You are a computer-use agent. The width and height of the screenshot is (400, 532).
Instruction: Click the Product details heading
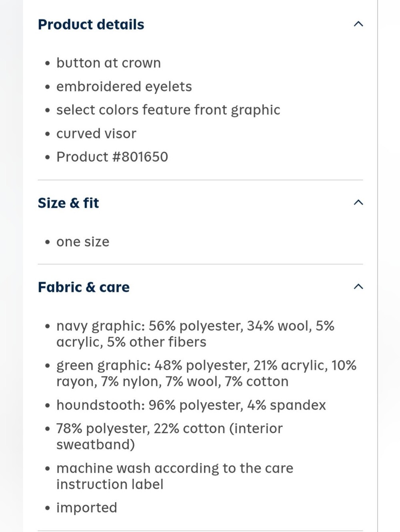[x=91, y=24]
